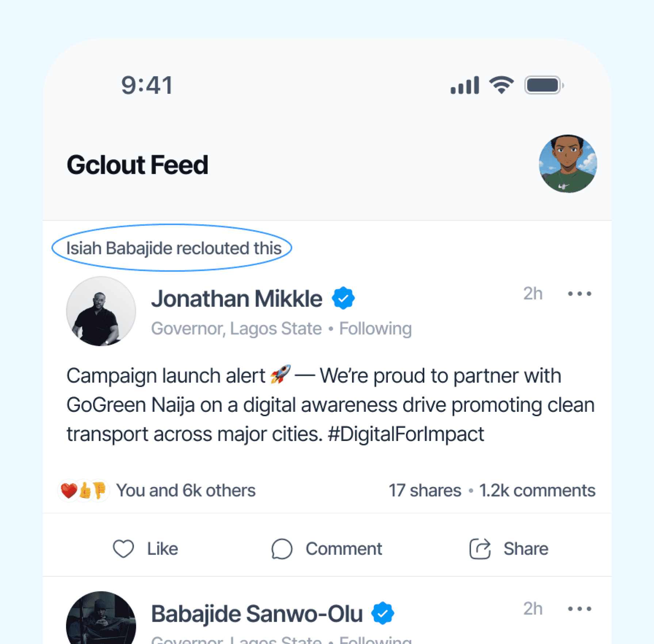
Task: Click Jonathan Mikkle's verified badge
Action: [343, 298]
